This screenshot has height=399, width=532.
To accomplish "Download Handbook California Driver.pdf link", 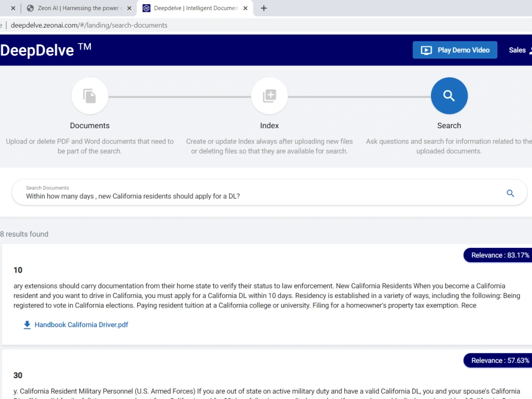I will [x=81, y=325].
